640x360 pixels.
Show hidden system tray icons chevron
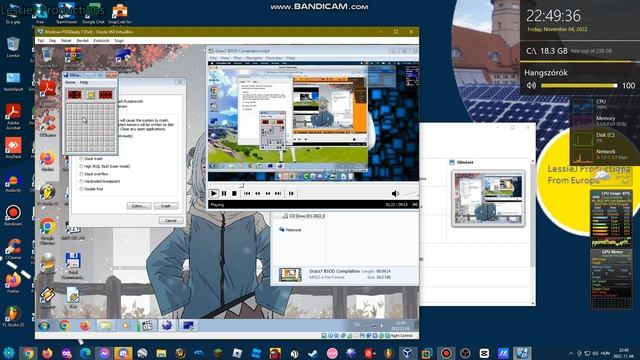pos(571,353)
